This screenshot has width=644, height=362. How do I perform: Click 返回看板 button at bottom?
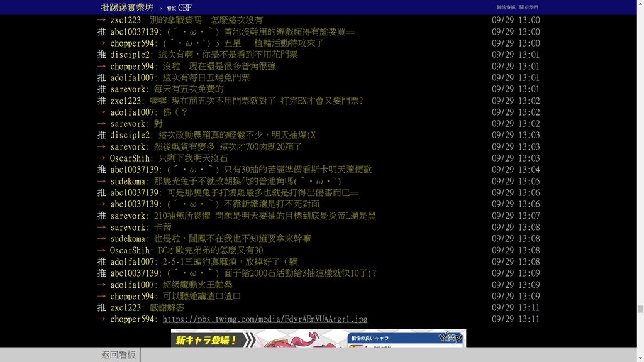tap(118, 354)
